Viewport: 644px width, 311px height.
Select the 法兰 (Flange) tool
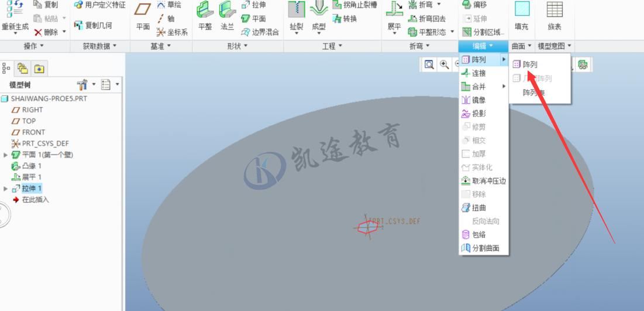pyautogui.click(x=227, y=16)
